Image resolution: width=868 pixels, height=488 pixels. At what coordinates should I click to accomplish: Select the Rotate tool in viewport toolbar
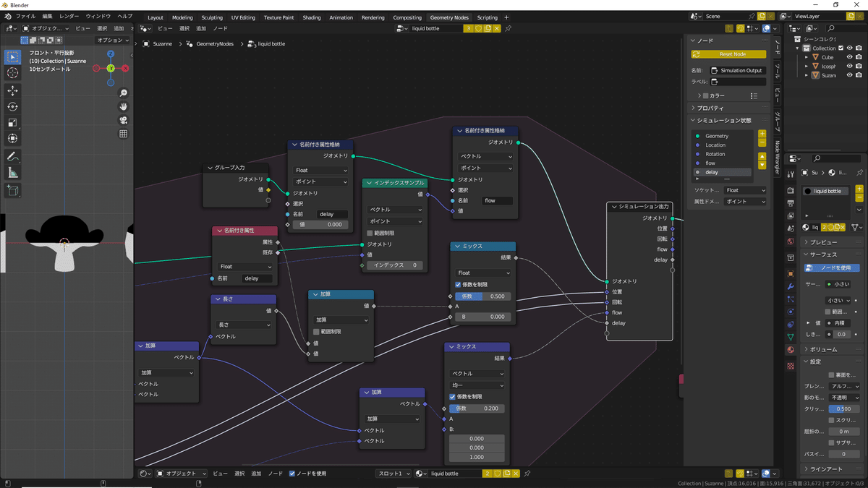[12, 106]
